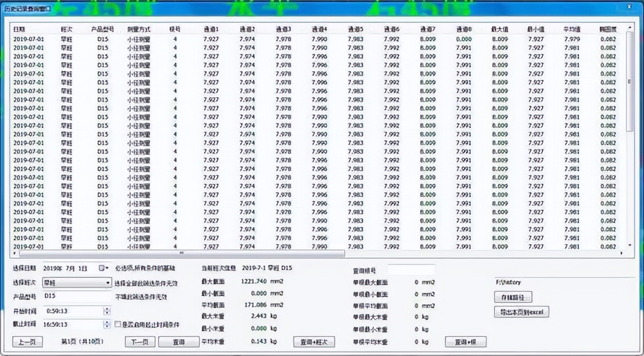
Task: Click the end time stepper down arrow
Action: (106, 327)
